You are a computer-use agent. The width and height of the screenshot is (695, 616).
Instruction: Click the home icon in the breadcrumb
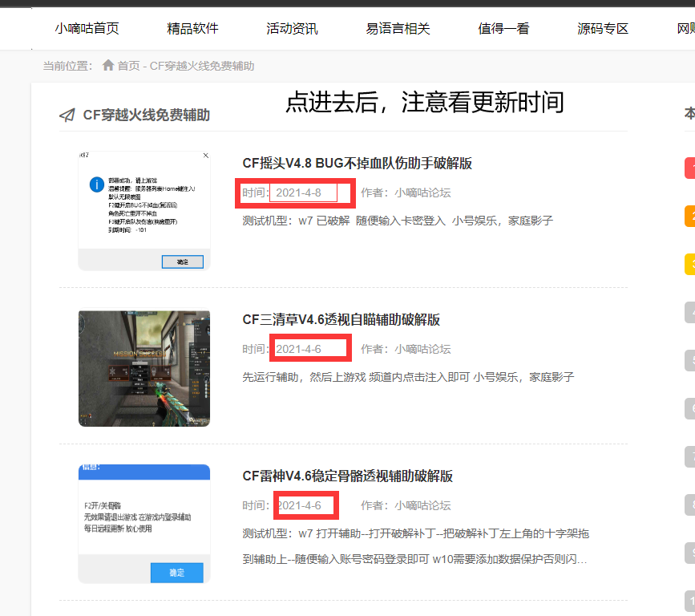(x=108, y=66)
